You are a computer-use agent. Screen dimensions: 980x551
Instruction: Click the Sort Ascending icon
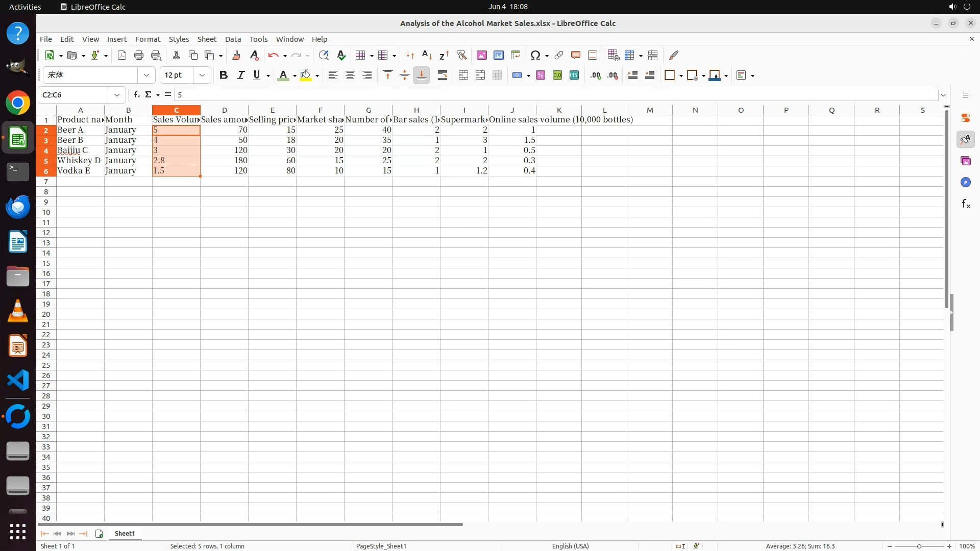coord(427,55)
